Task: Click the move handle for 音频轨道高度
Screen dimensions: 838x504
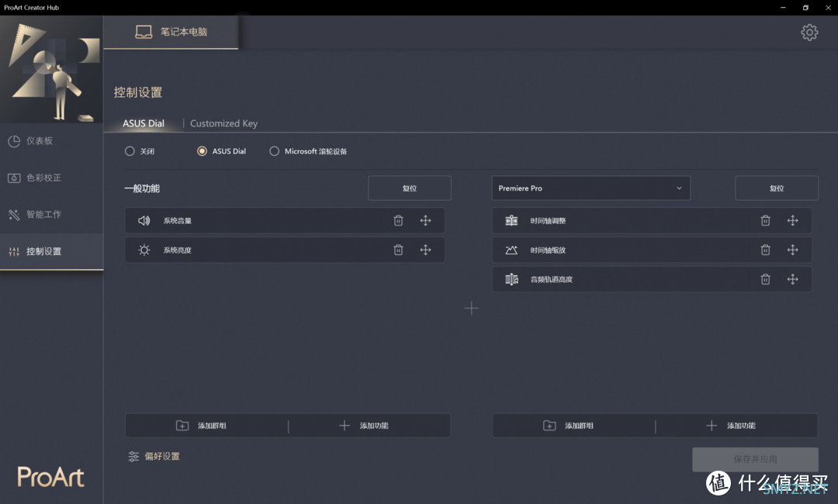Action: coord(792,279)
